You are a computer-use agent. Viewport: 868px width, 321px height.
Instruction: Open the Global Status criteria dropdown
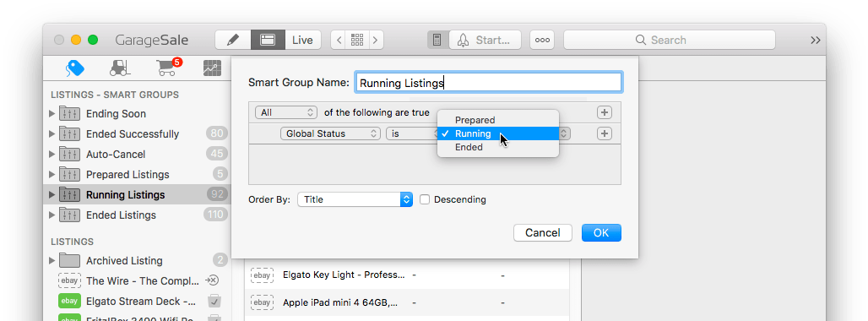click(330, 134)
